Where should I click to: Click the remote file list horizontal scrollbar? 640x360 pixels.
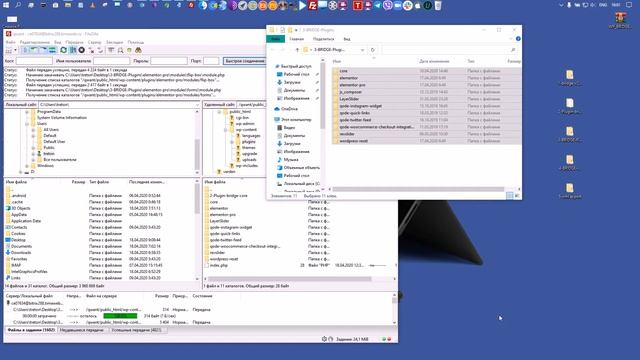point(290,279)
